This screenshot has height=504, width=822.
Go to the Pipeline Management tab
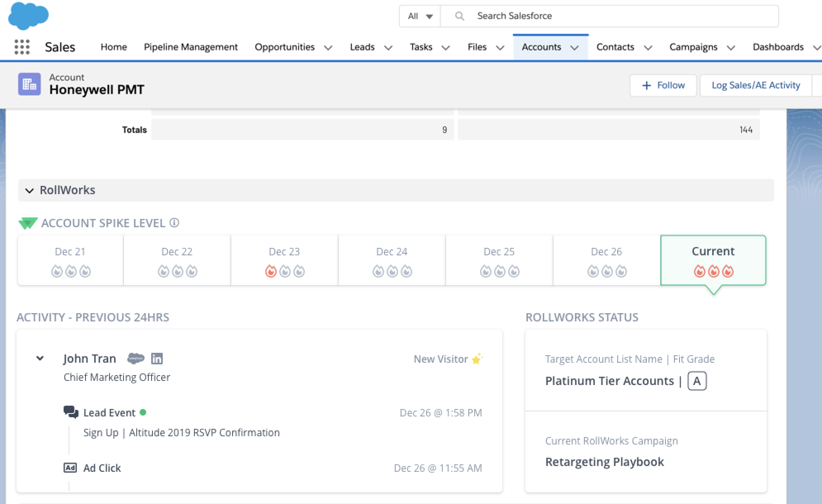tap(191, 47)
